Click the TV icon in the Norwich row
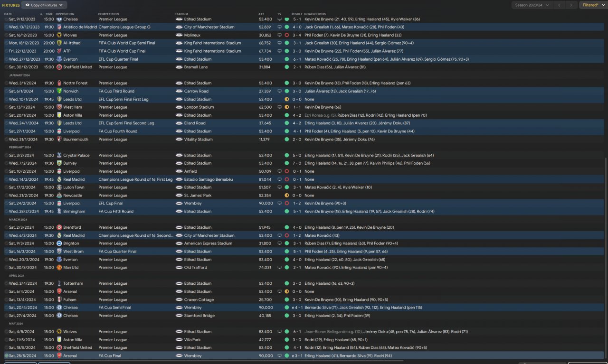The image size is (608, 364). click(x=280, y=91)
